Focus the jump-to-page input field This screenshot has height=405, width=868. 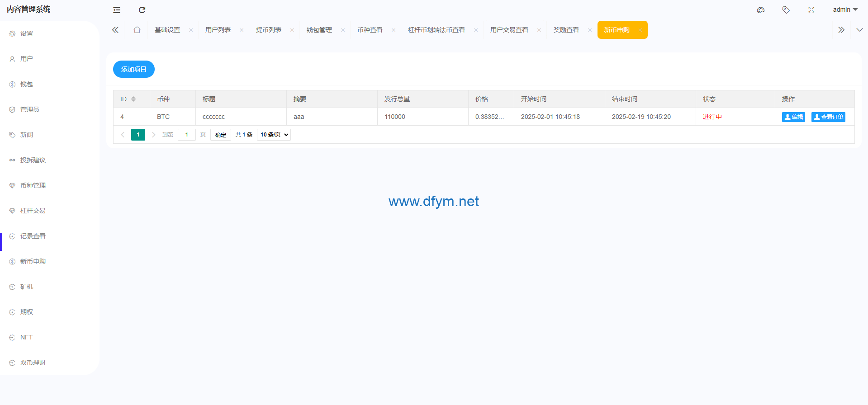[x=187, y=135]
